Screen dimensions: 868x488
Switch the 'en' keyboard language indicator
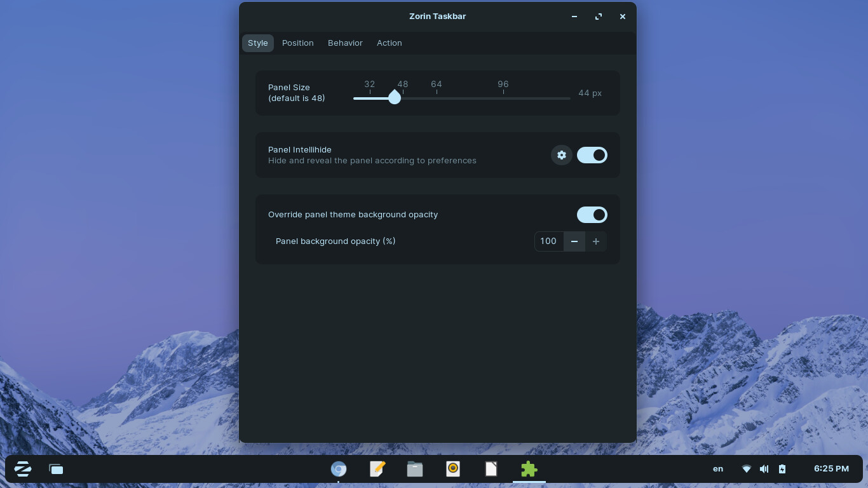point(718,469)
